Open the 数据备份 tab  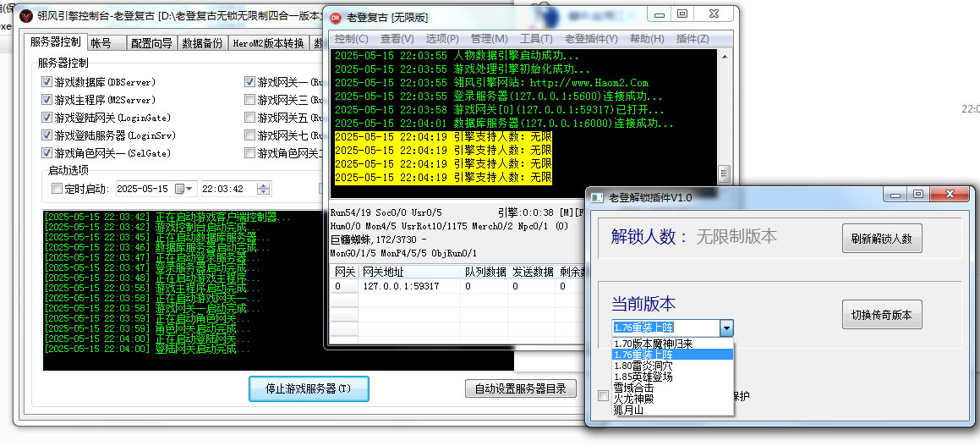tap(202, 43)
